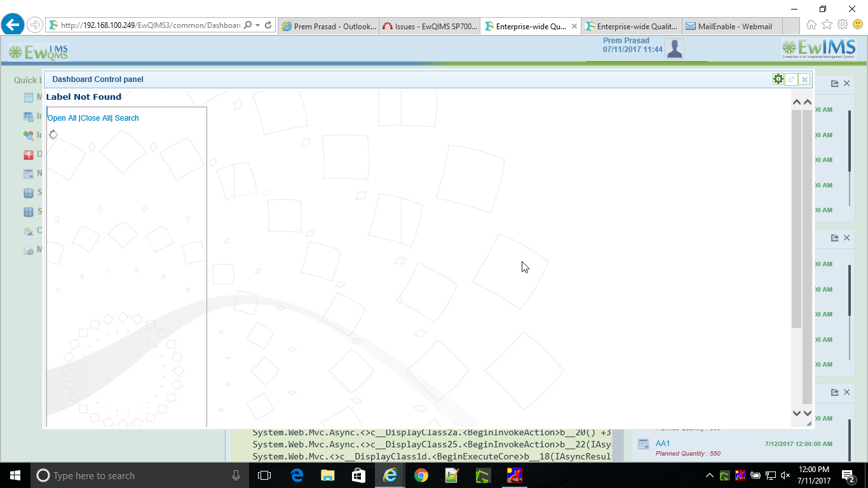Viewport: 868px width, 488px height.
Task: Click the 12/CD icon in Quick Links sidebar
Action: coord(29,212)
